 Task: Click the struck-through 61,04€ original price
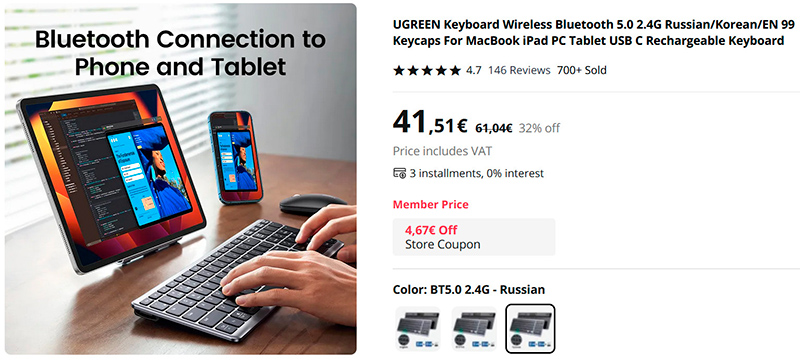coord(493,128)
